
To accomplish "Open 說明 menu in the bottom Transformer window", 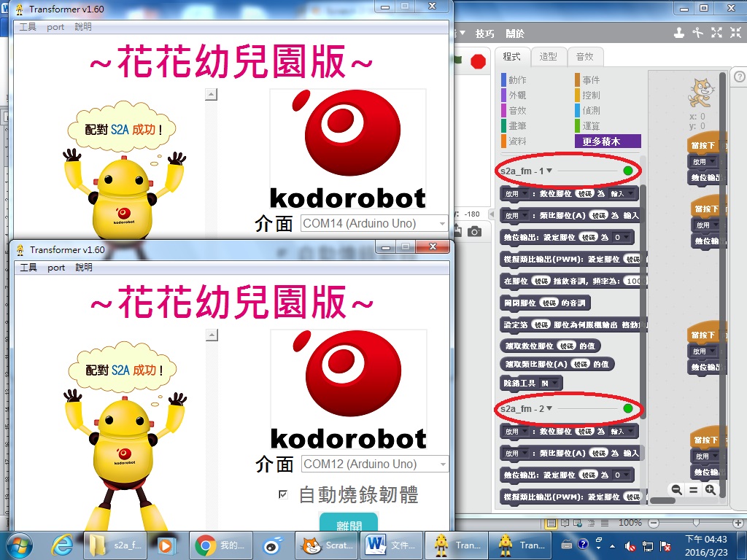I will click(83, 267).
